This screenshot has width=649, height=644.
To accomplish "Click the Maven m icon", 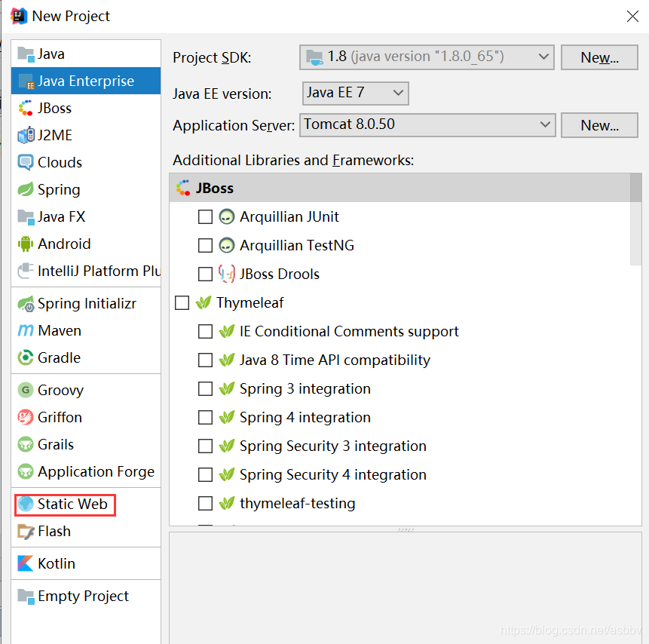I will [26, 330].
